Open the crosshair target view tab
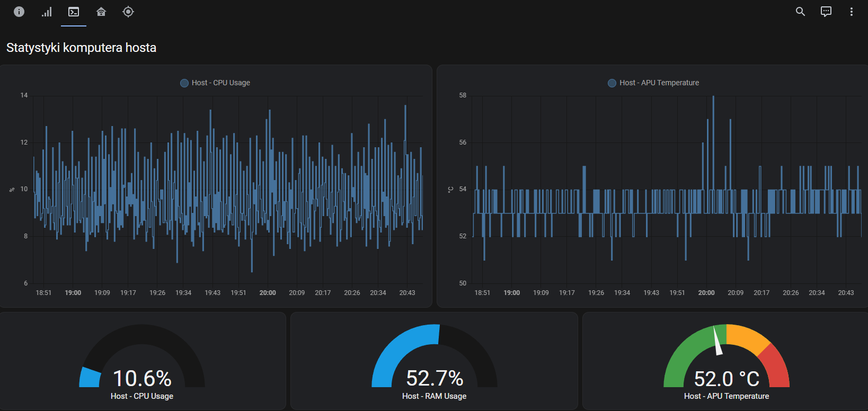 tap(128, 12)
